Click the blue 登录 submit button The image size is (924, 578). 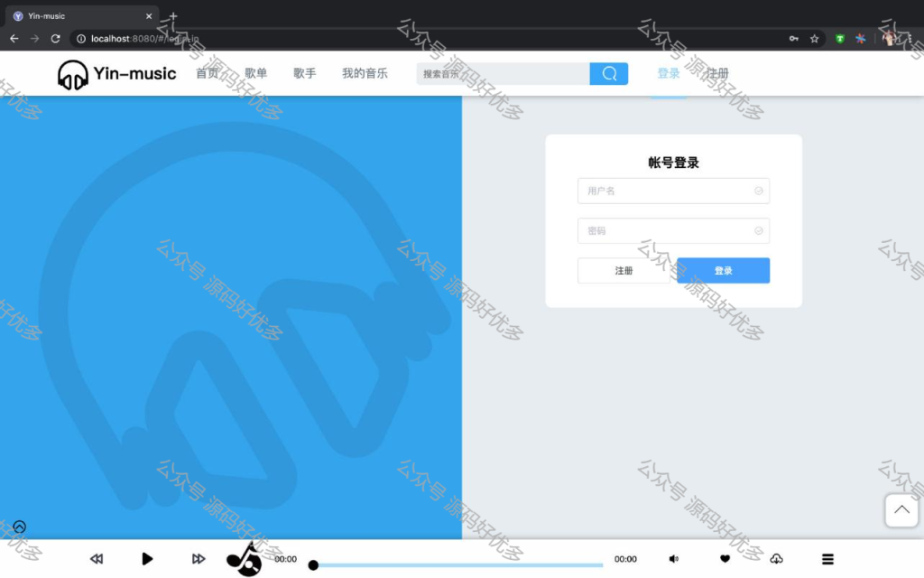pos(723,271)
